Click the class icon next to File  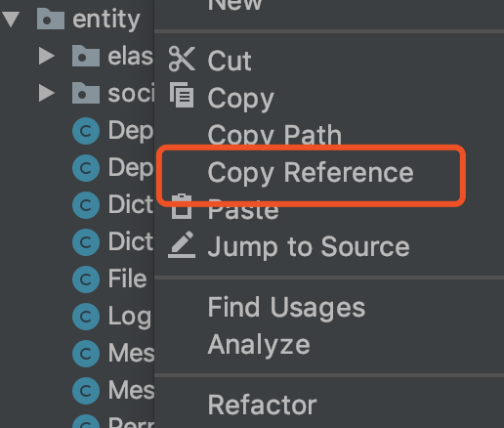86,279
